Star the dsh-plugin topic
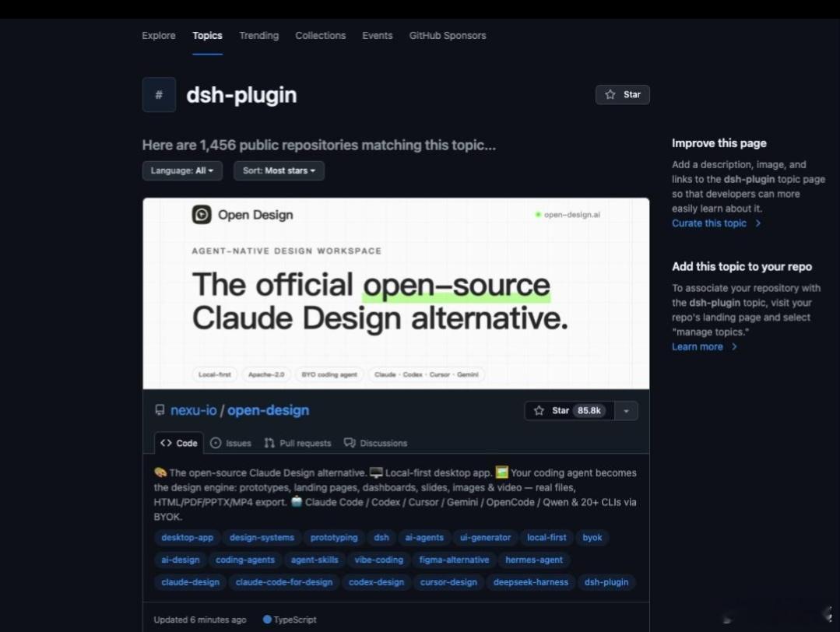The width and height of the screenshot is (840, 632). (x=623, y=95)
